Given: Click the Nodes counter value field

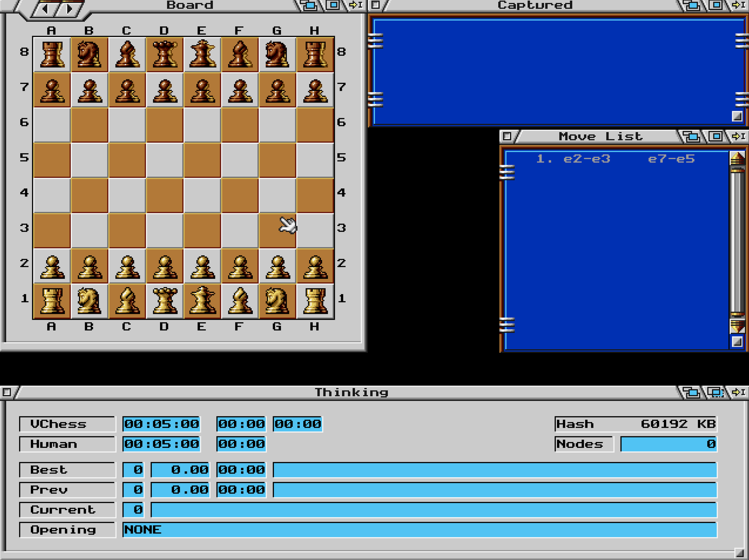Looking at the screenshot, I should coord(668,444).
